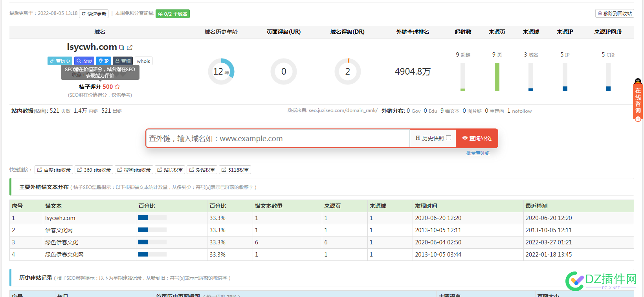The height and width of the screenshot is (297, 644).
Task: Click the 页面评级 UR circle showing 0
Action: pos(284,71)
